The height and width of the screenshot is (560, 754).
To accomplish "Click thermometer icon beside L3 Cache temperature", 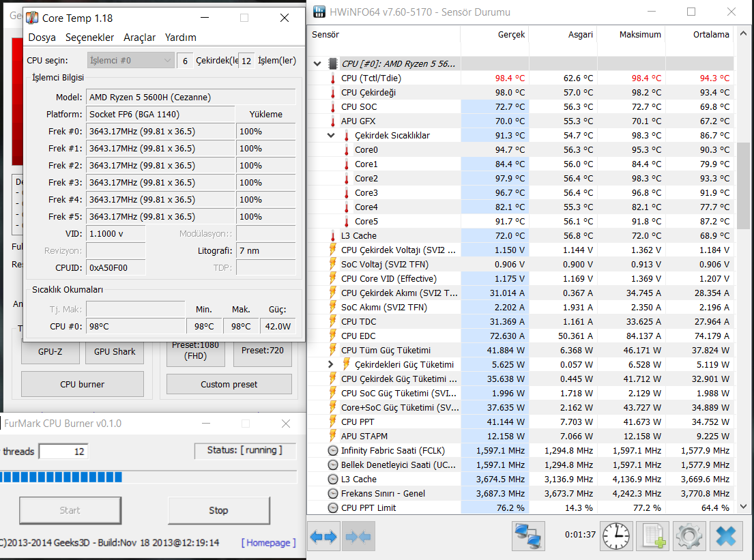I will click(333, 235).
